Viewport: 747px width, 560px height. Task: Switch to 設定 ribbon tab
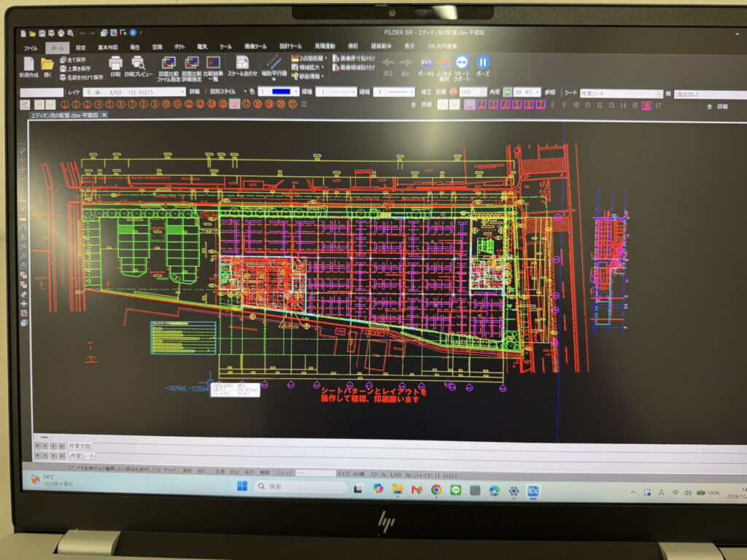[x=81, y=47]
